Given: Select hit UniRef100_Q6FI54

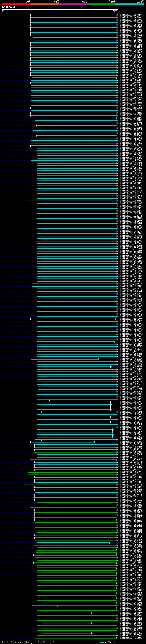Looking at the screenshot, I should [131, 361].
